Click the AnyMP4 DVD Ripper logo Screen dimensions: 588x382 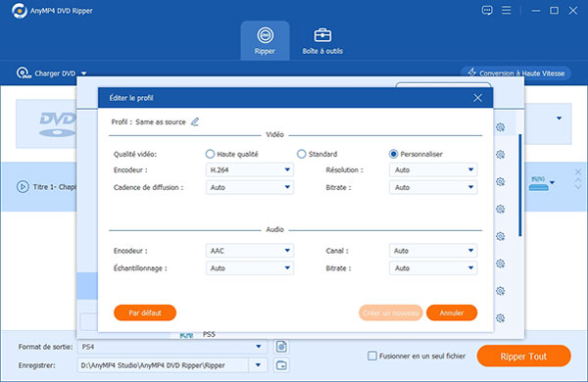(20, 11)
